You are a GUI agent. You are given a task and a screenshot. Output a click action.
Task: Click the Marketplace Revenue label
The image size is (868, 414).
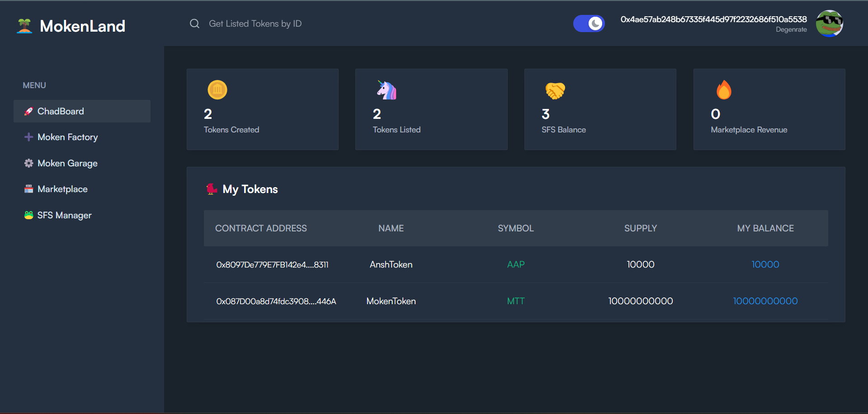pos(749,130)
